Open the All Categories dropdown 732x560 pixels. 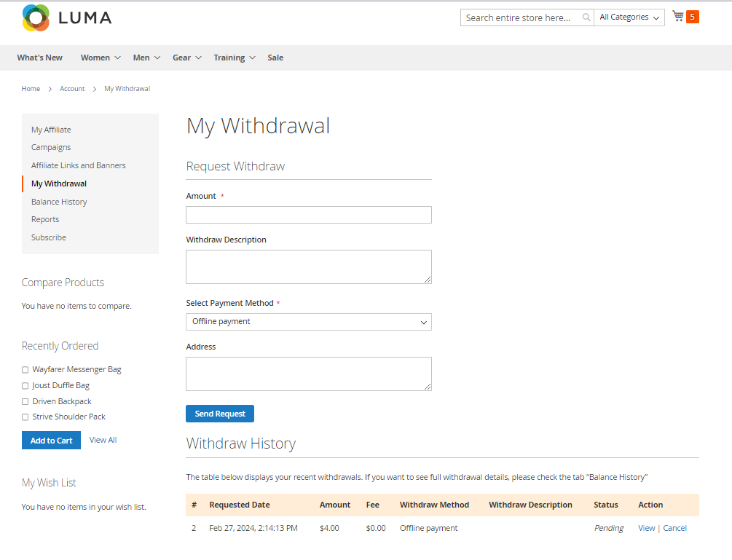tap(629, 17)
